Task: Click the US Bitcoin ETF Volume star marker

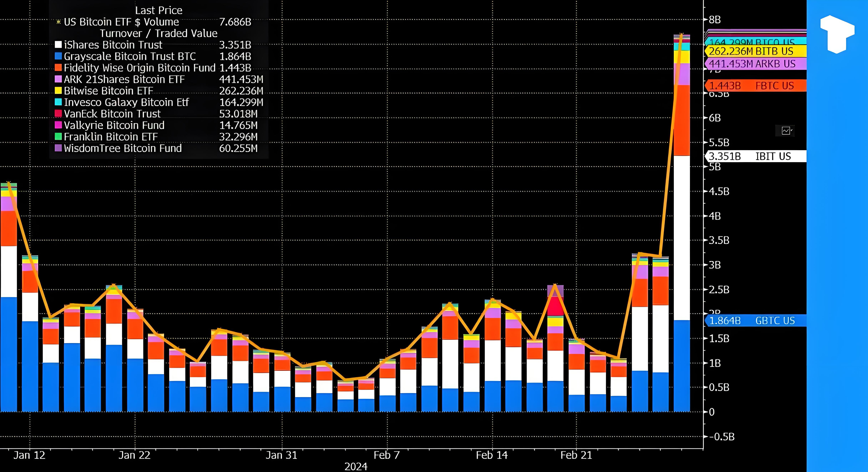Action: point(58,22)
